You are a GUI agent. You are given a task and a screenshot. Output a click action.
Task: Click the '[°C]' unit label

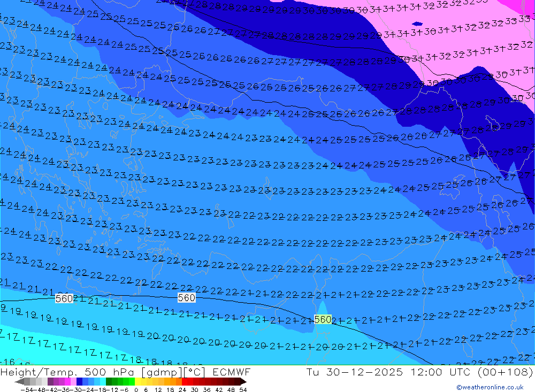click(195, 372)
